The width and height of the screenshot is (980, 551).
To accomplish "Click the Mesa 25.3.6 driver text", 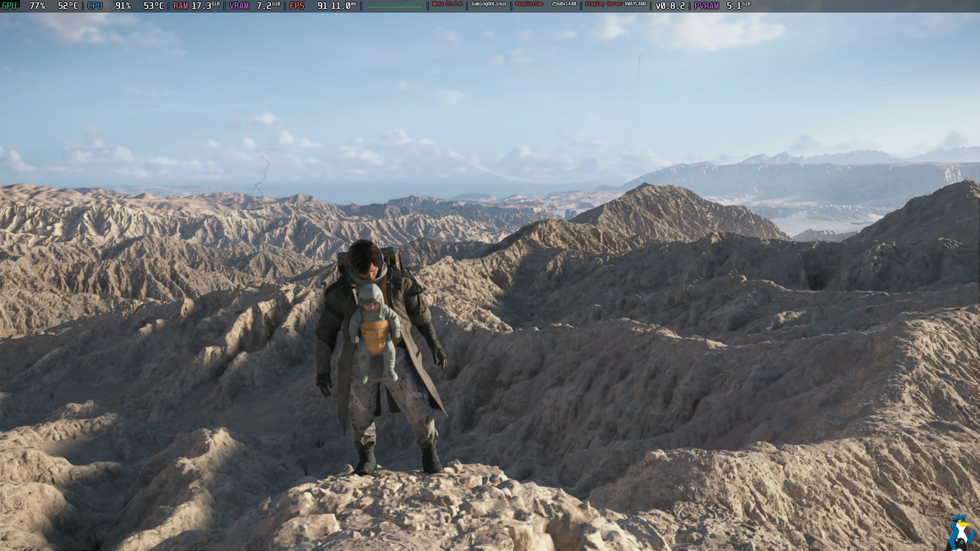I will pyautogui.click(x=447, y=4).
